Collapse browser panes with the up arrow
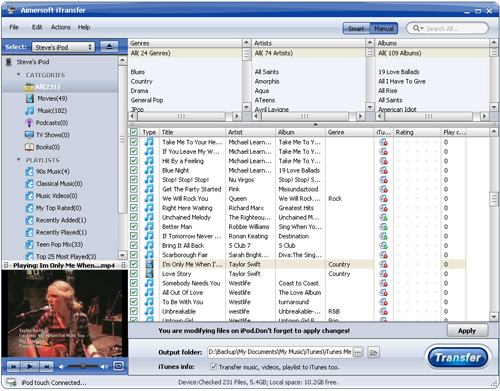500x391 pixels. tap(315, 124)
